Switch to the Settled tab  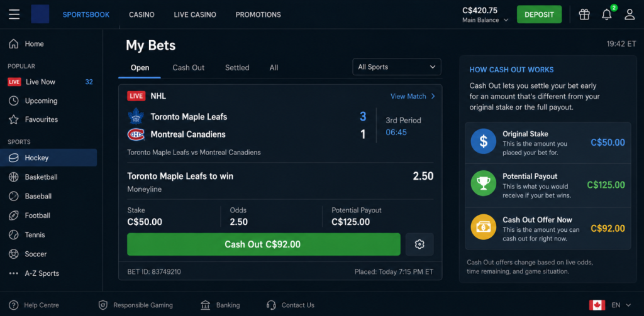point(237,68)
